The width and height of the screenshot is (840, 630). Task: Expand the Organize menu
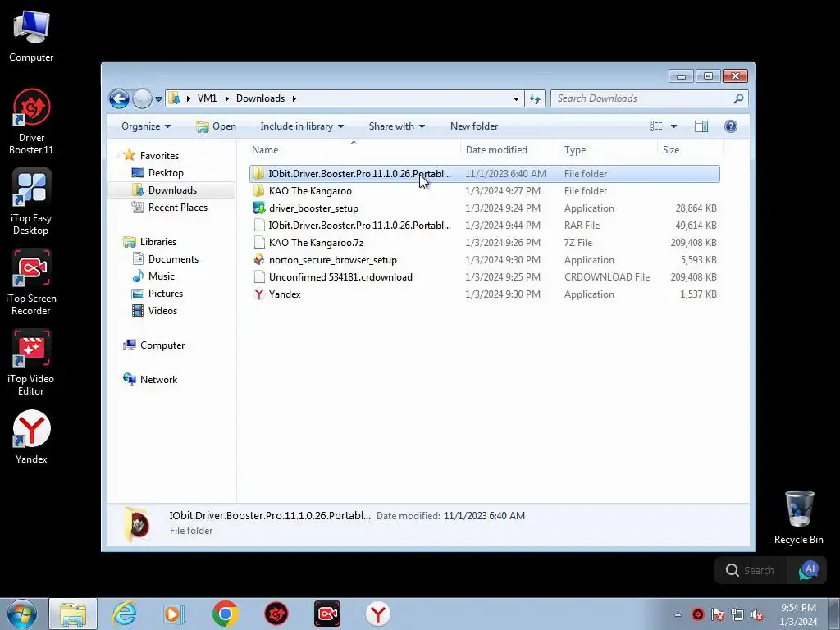click(x=146, y=126)
